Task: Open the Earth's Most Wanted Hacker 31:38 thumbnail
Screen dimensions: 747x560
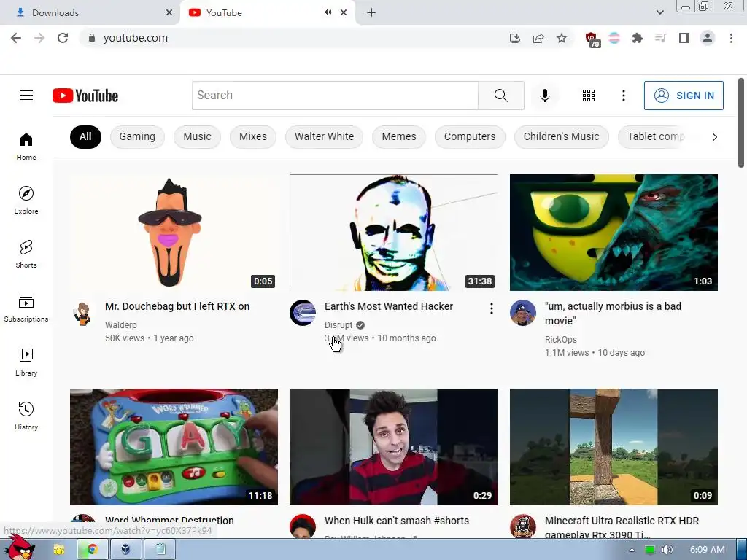Action: [x=393, y=233]
